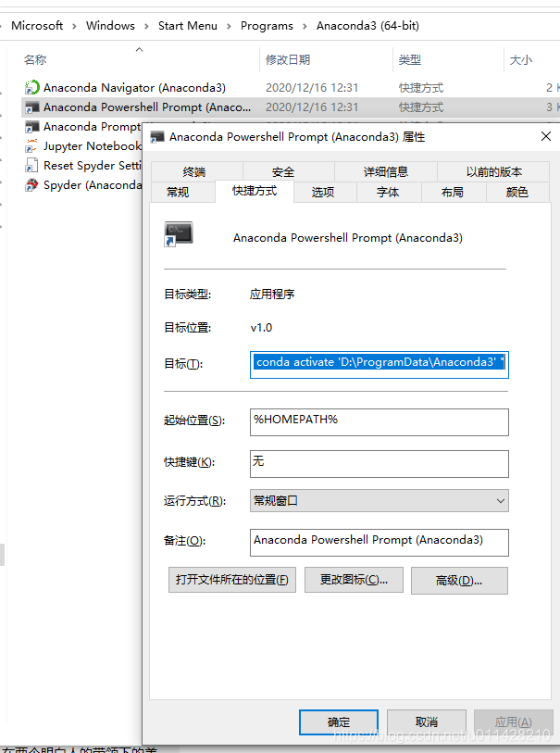
Task: Click Windows in the breadcrumb path
Action: point(110,25)
